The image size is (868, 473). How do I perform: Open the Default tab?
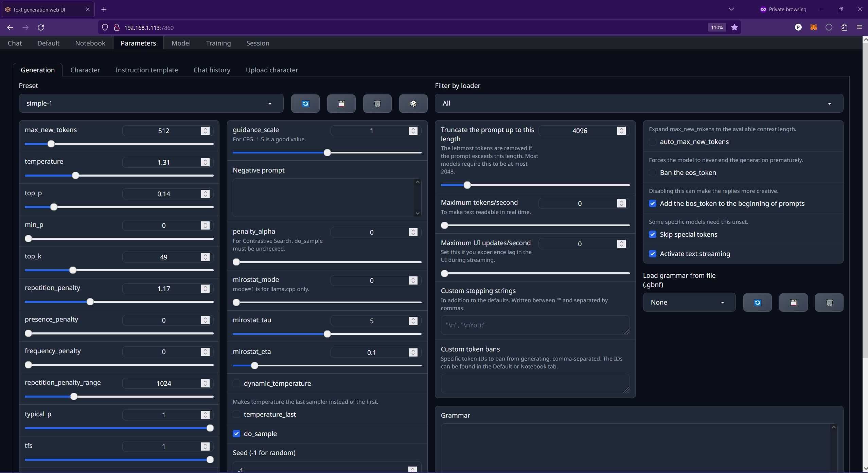pyautogui.click(x=48, y=43)
